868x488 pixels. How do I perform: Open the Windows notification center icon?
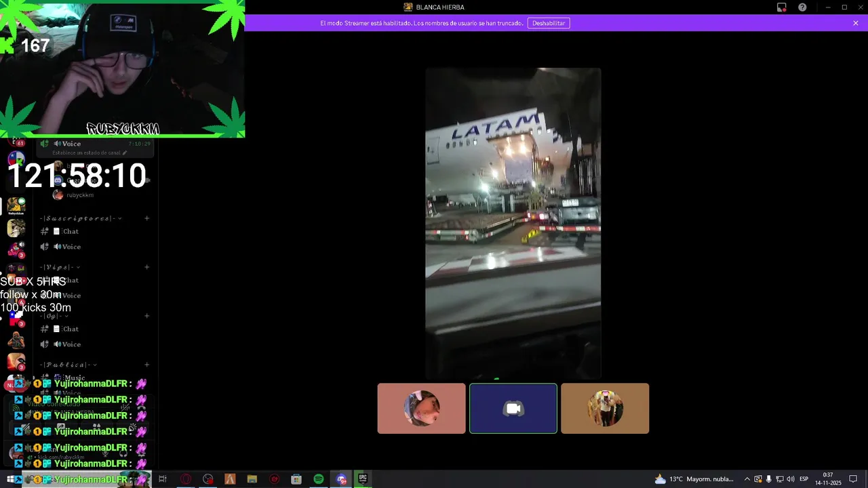pyautogui.click(x=853, y=479)
